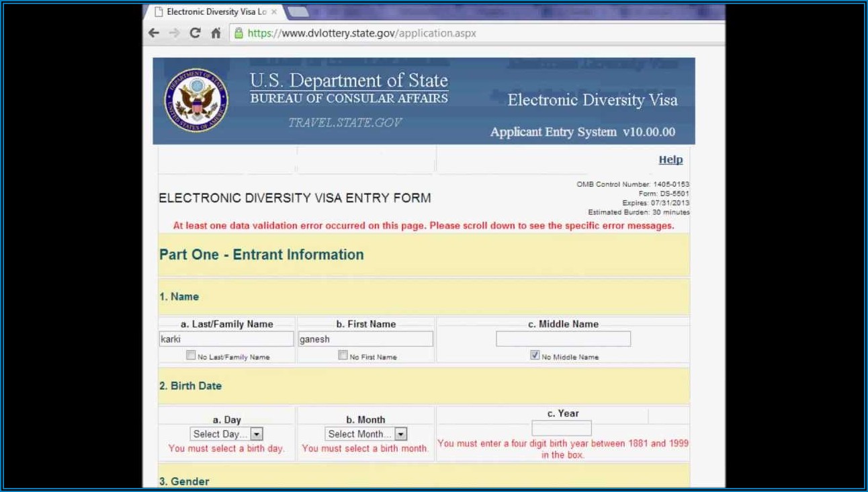Reload the page with the refresh icon
868x492 pixels.
pos(195,33)
